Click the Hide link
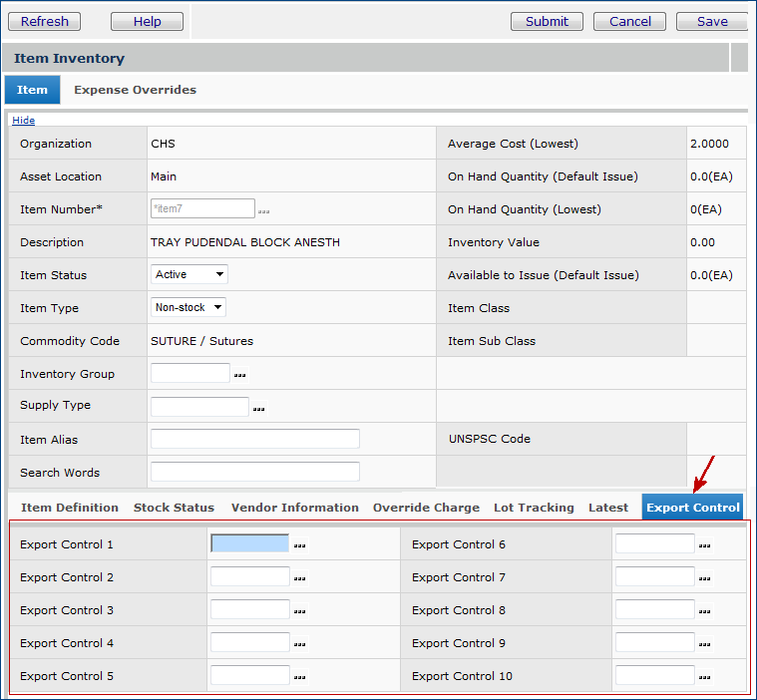The height and width of the screenshot is (700, 757). click(x=23, y=120)
